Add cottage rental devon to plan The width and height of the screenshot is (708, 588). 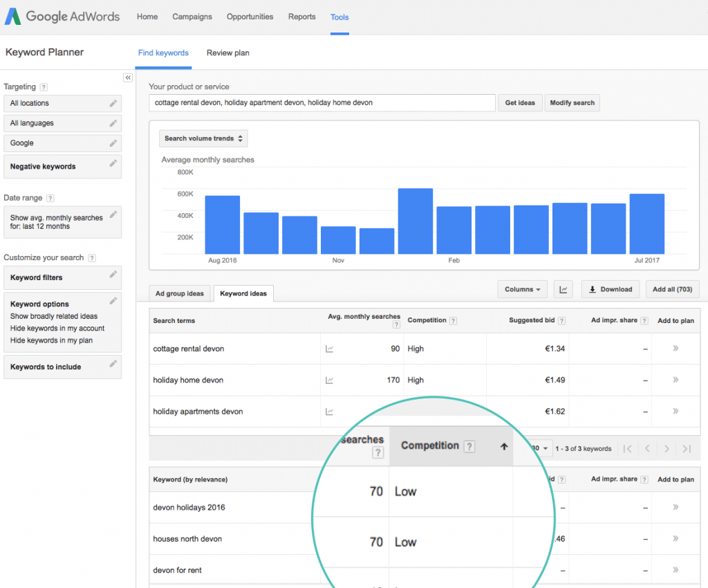pyautogui.click(x=676, y=348)
